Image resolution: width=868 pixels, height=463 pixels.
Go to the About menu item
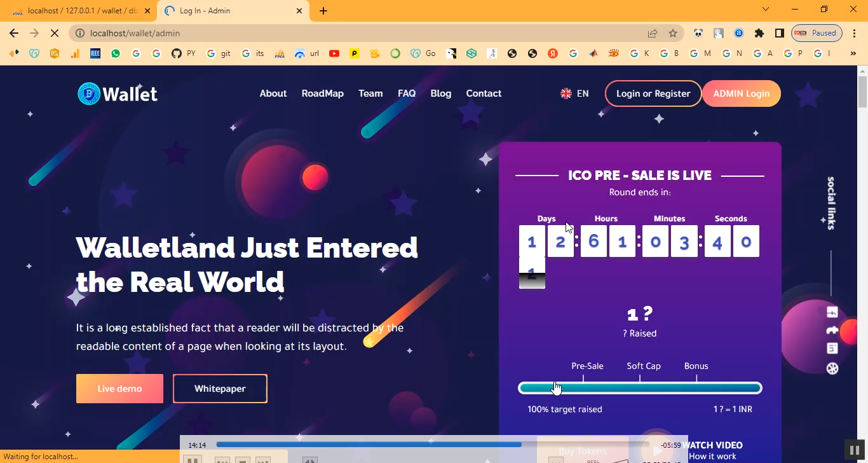[x=273, y=93]
